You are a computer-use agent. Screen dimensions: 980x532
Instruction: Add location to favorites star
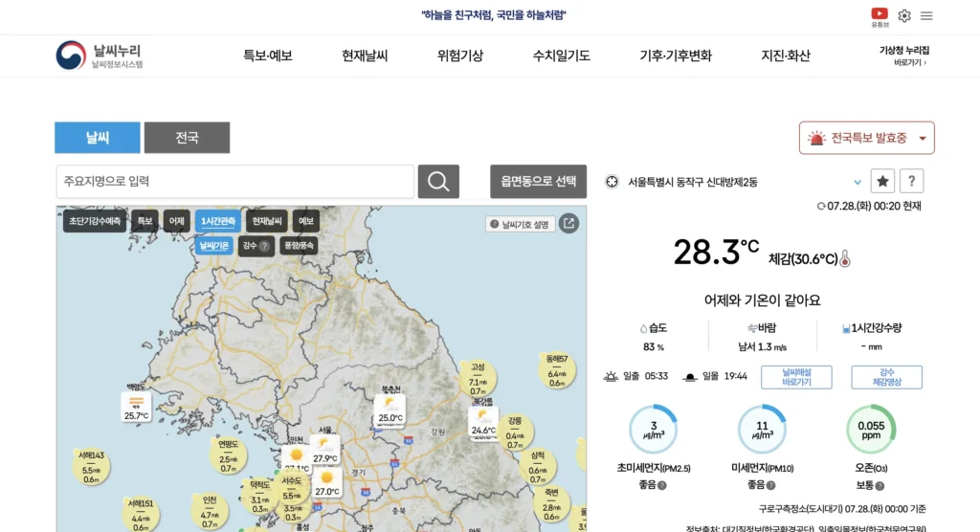(882, 181)
